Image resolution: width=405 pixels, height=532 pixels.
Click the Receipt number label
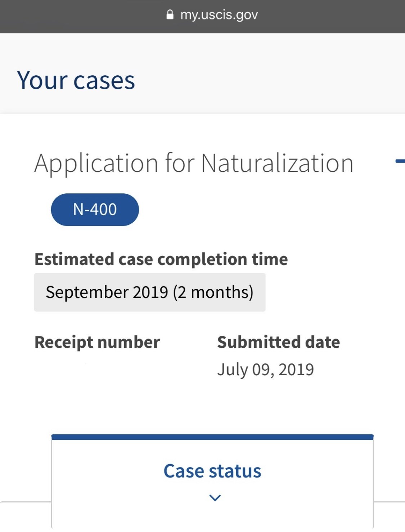(97, 343)
